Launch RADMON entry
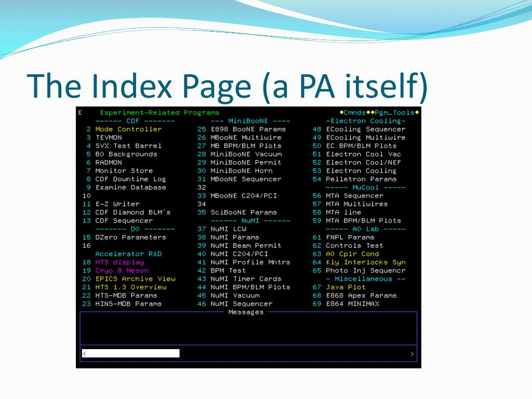 tap(109, 162)
